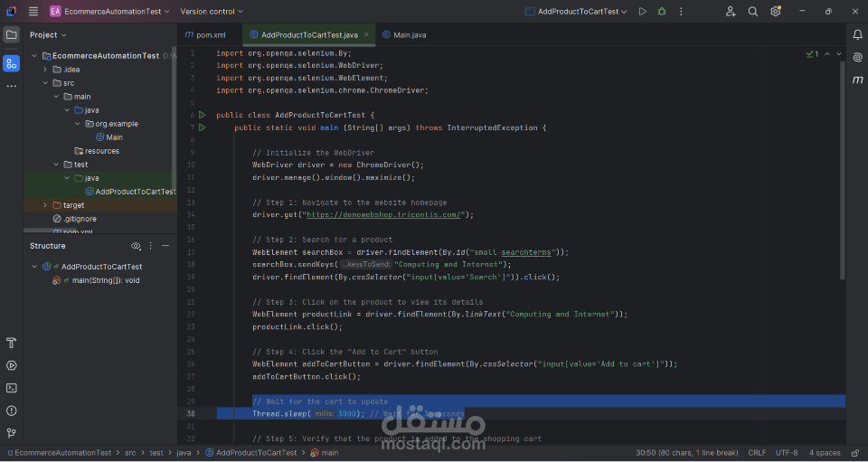
Task: Click the "Computing and Internet" sendKeys string
Action: (x=448, y=265)
